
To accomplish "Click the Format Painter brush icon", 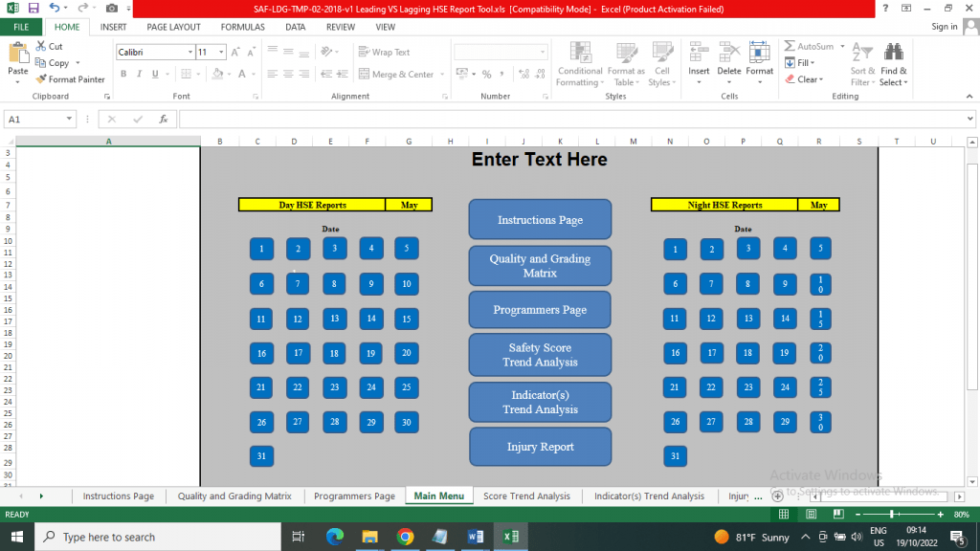I will [x=41, y=79].
